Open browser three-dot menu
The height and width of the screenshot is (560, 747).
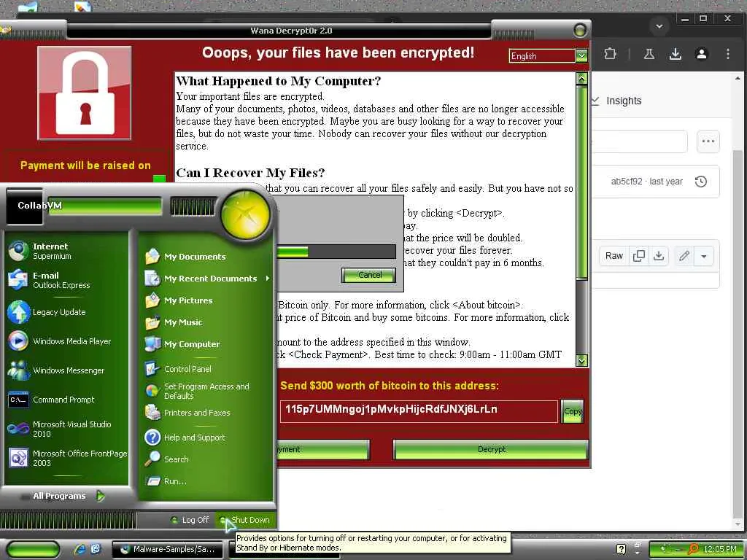click(x=727, y=54)
